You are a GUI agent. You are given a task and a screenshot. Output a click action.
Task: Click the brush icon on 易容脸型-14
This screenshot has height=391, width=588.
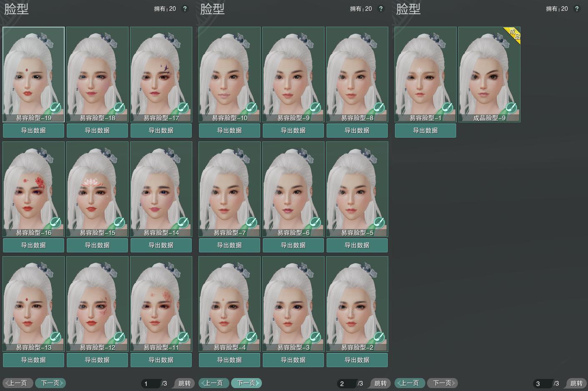click(183, 223)
